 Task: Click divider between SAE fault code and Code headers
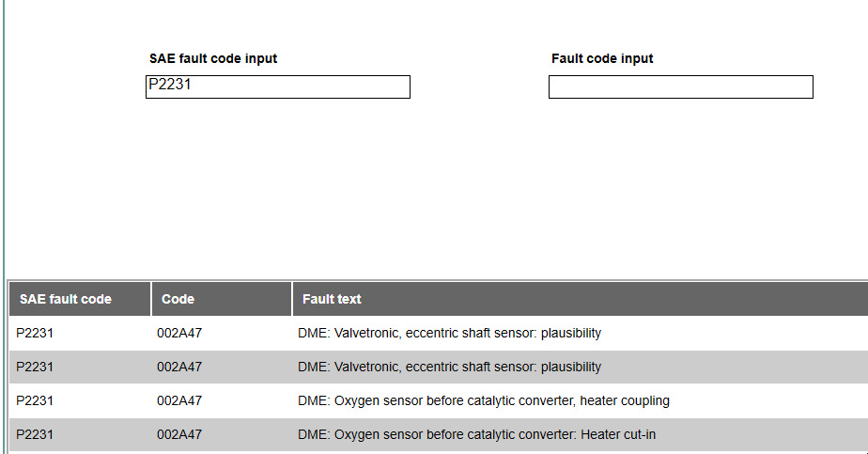tap(151, 299)
